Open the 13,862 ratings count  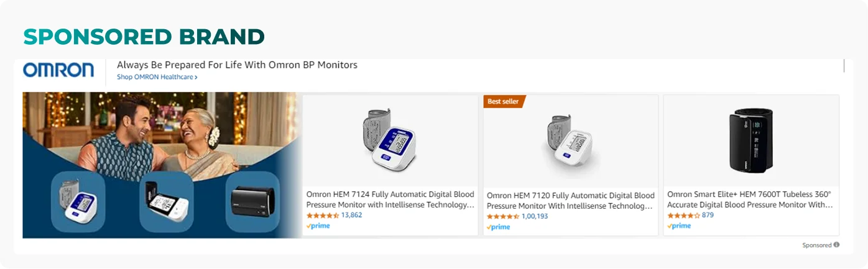click(x=351, y=215)
